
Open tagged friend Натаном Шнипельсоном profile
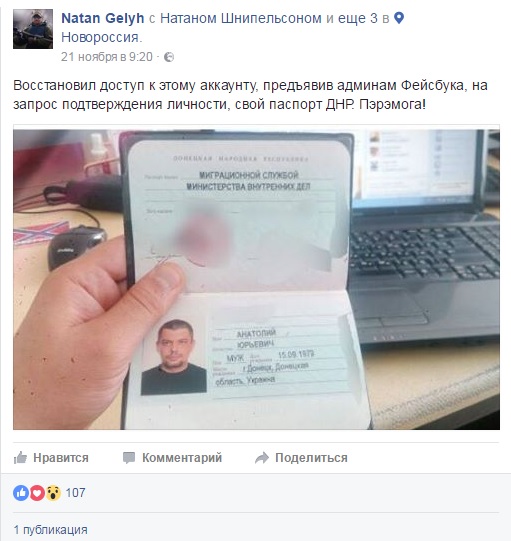[x=241, y=18]
